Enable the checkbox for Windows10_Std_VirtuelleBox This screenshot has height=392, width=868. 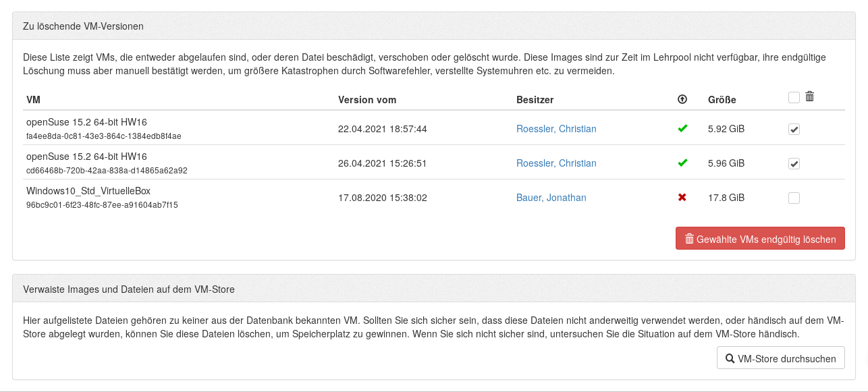pos(794,198)
